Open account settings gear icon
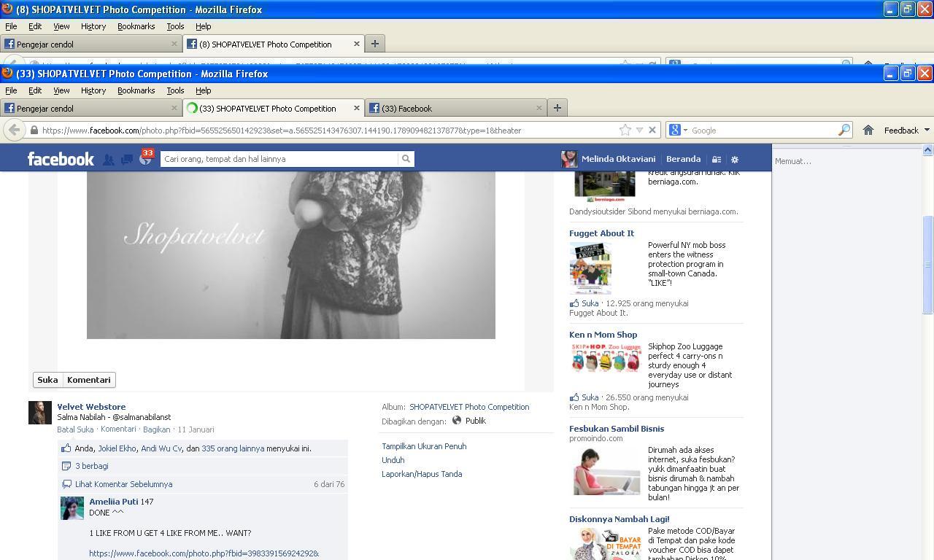The height and width of the screenshot is (560, 934). coord(735,160)
